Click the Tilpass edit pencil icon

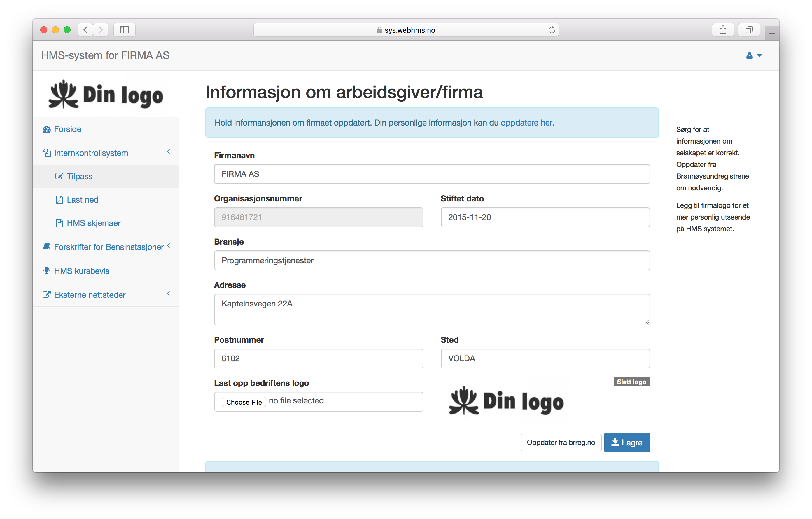[x=59, y=176]
